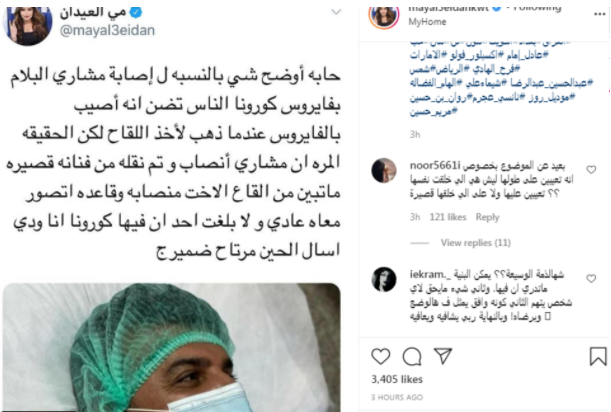Save the post with the bookmark icon
The height and width of the screenshot is (412, 611).
[x=598, y=356]
